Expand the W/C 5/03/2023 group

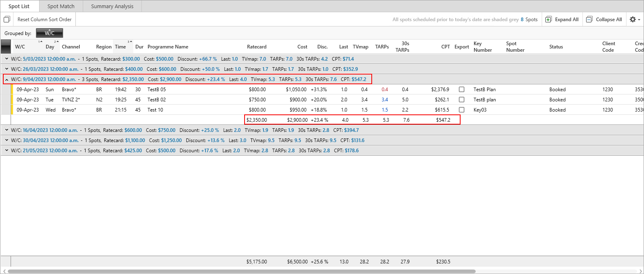pos(7,59)
